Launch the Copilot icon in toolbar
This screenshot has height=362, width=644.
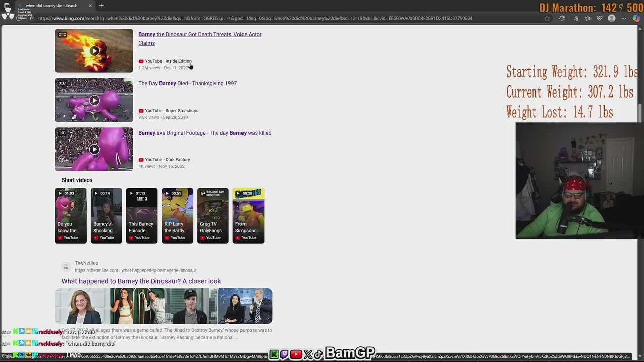pyautogui.click(x=636, y=18)
